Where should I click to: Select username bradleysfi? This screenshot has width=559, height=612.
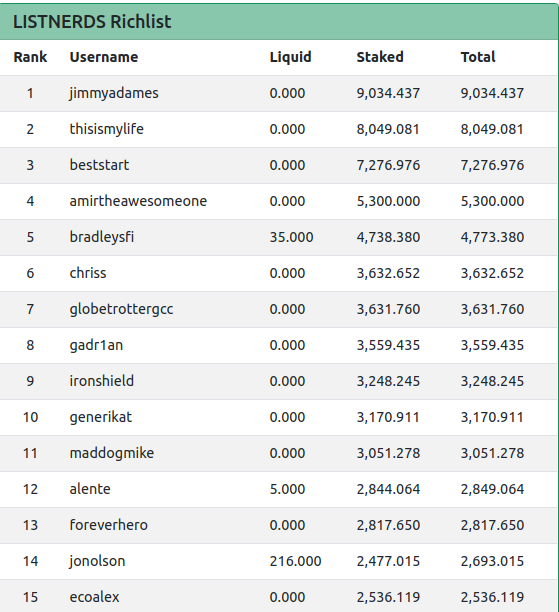point(101,237)
